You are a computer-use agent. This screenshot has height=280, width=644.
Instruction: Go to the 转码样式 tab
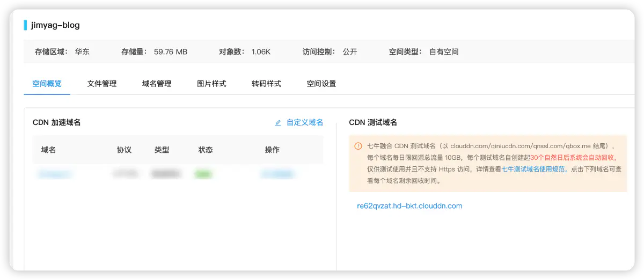point(266,84)
